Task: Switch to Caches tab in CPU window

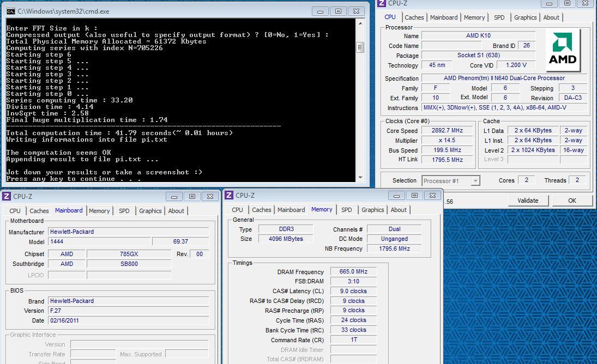Action: pos(414,17)
